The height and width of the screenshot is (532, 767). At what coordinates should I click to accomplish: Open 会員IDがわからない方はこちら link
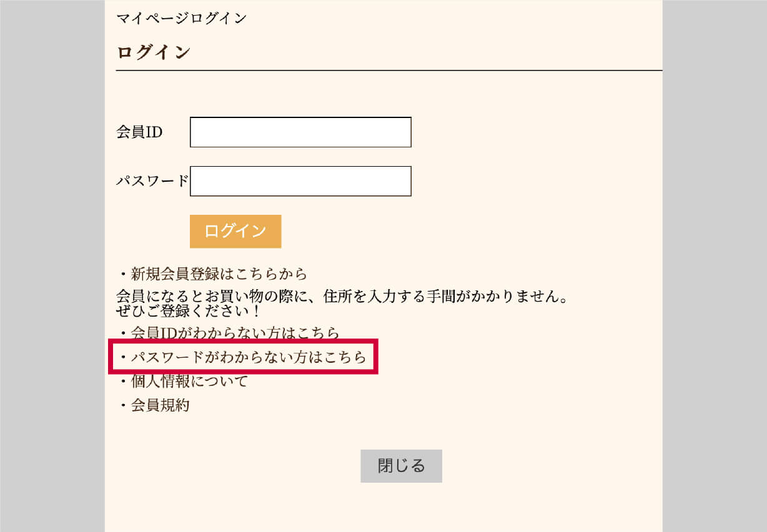pyautogui.click(x=235, y=332)
